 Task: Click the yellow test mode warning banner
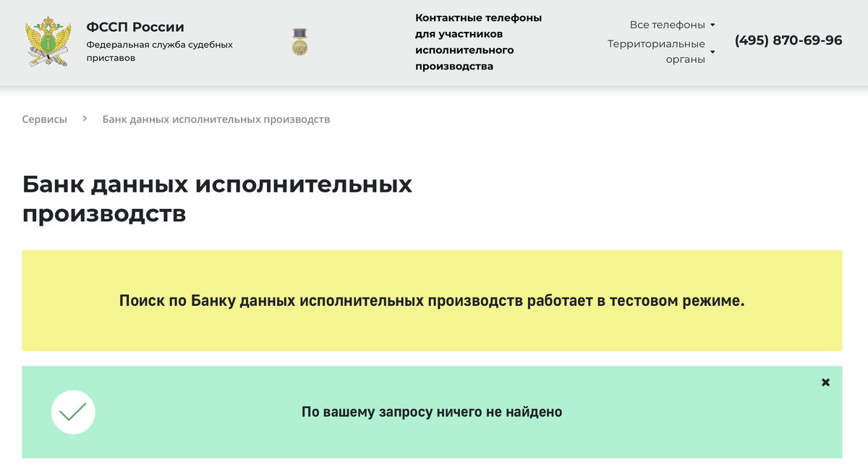(x=434, y=300)
